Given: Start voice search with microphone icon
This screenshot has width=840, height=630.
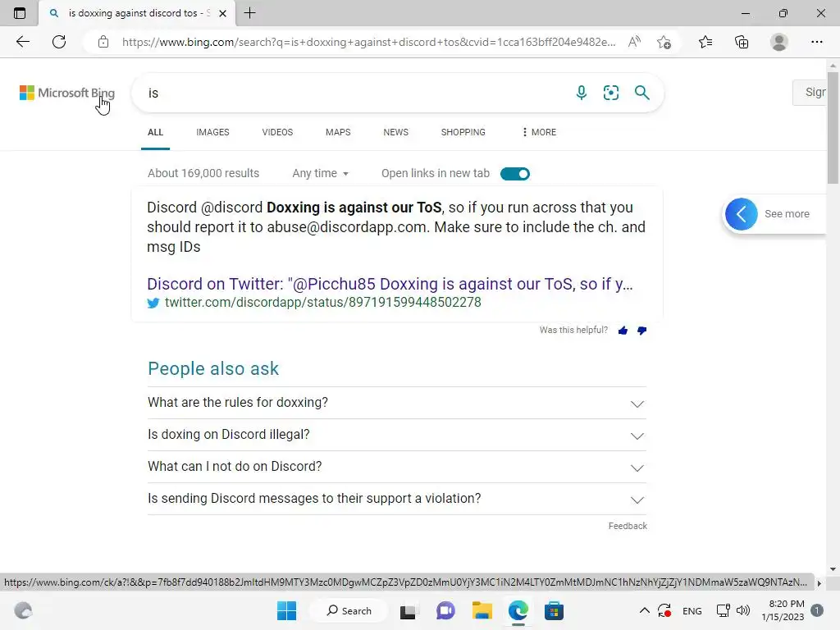Looking at the screenshot, I should pyautogui.click(x=582, y=93).
